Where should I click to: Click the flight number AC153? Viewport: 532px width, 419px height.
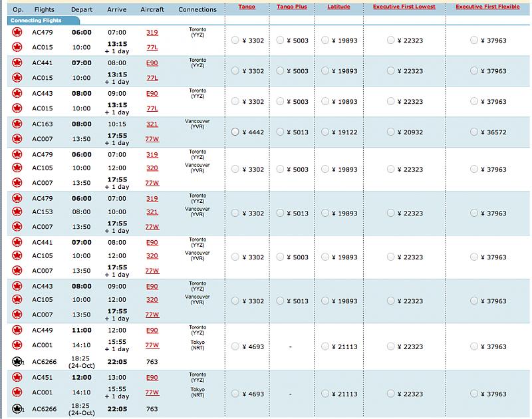(43, 211)
